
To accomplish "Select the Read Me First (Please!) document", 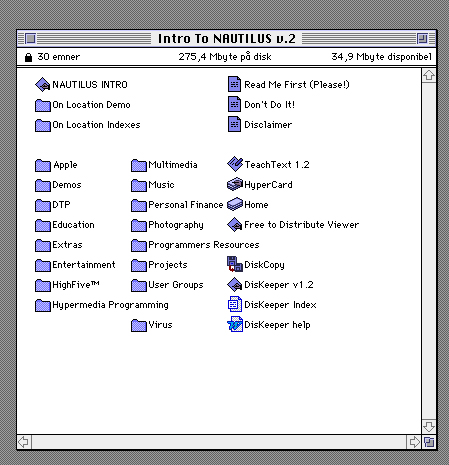I will 234,84.
